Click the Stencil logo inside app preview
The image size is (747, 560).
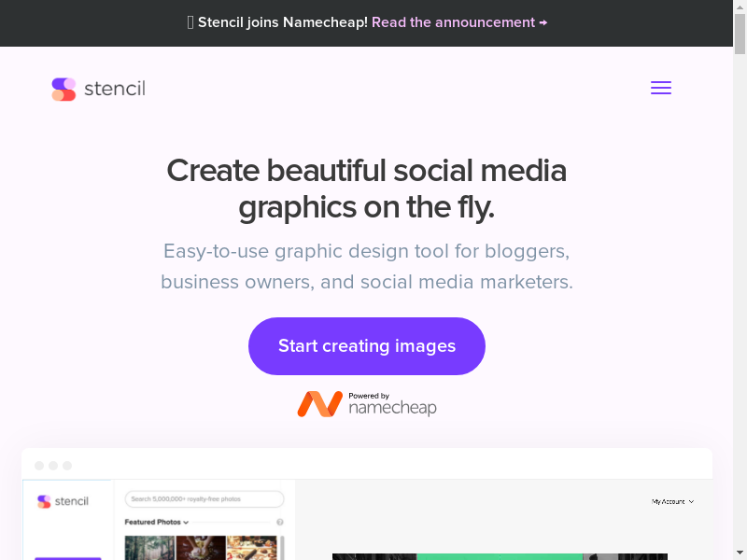pos(63,501)
